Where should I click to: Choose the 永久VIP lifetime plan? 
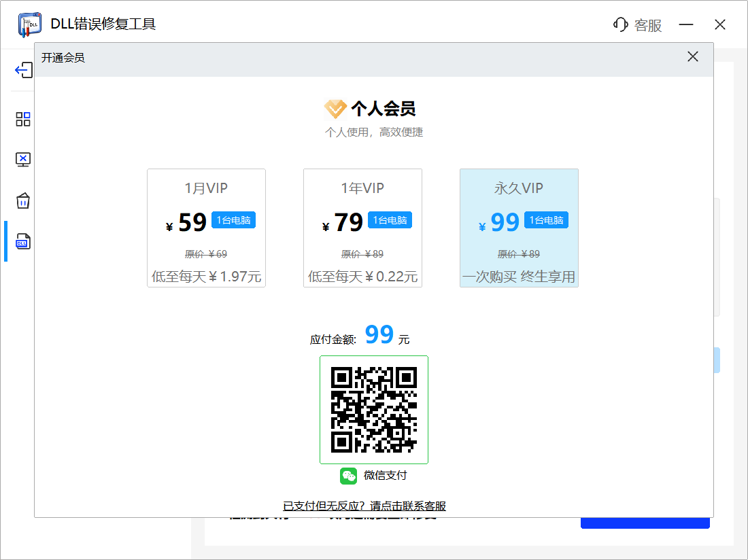(519, 228)
